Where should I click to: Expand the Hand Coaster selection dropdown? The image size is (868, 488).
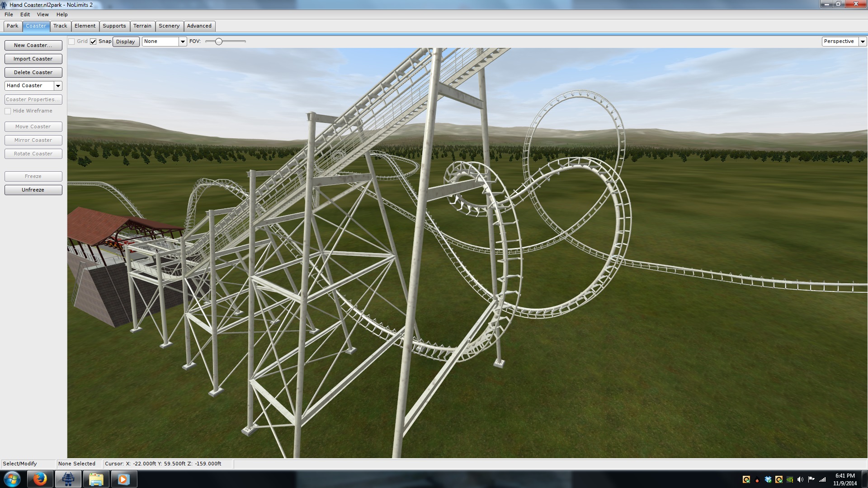[x=58, y=86]
